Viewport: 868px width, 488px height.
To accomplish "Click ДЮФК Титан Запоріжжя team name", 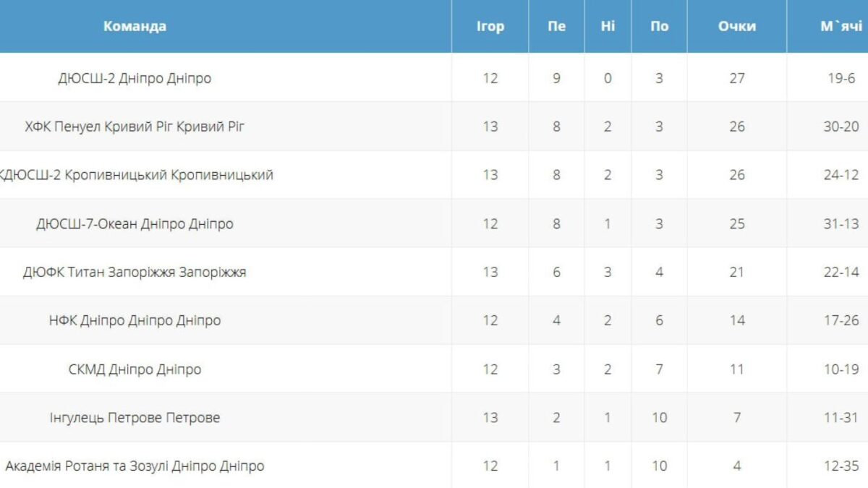I will pyautogui.click(x=135, y=272).
